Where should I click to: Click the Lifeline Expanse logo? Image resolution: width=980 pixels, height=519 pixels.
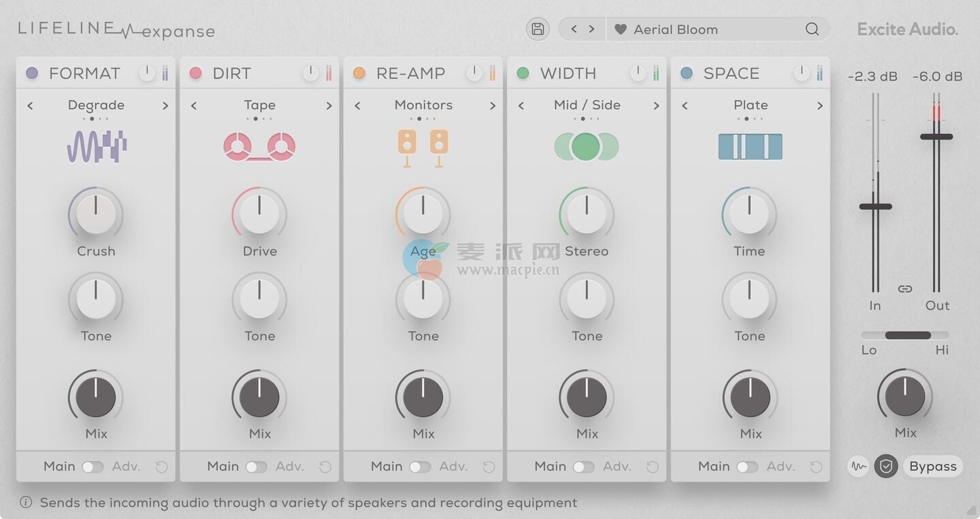coord(116,30)
